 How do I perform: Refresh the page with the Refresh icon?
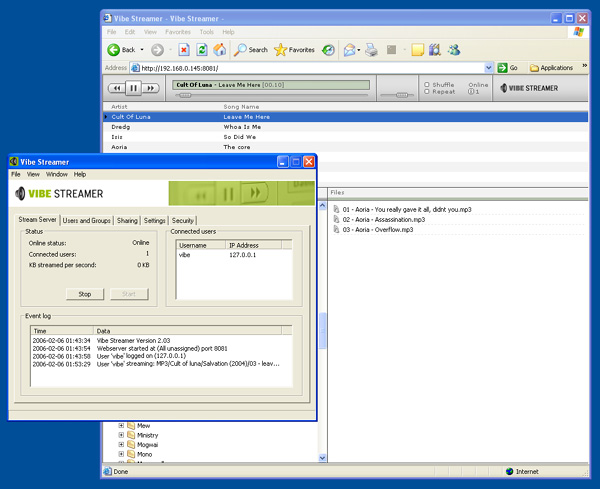202,49
